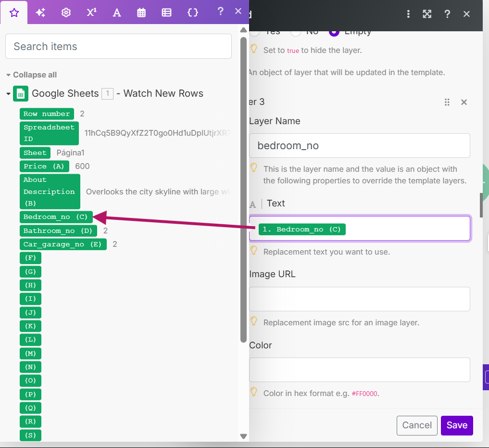Image resolution: width=489 pixels, height=448 pixels.
Task: Click the mapped Bedroom_no (C) pill in Text field
Action: pyautogui.click(x=302, y=229)
